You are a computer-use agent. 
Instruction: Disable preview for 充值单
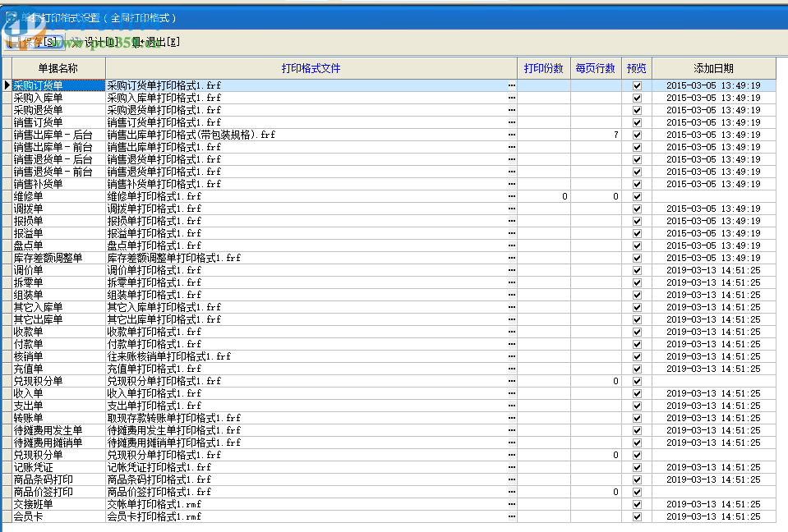(x=637, y=369)
